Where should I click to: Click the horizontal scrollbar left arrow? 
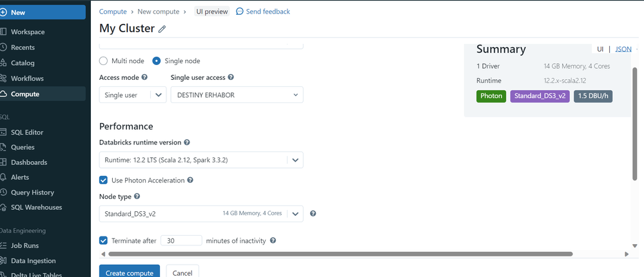coord(103,254)
